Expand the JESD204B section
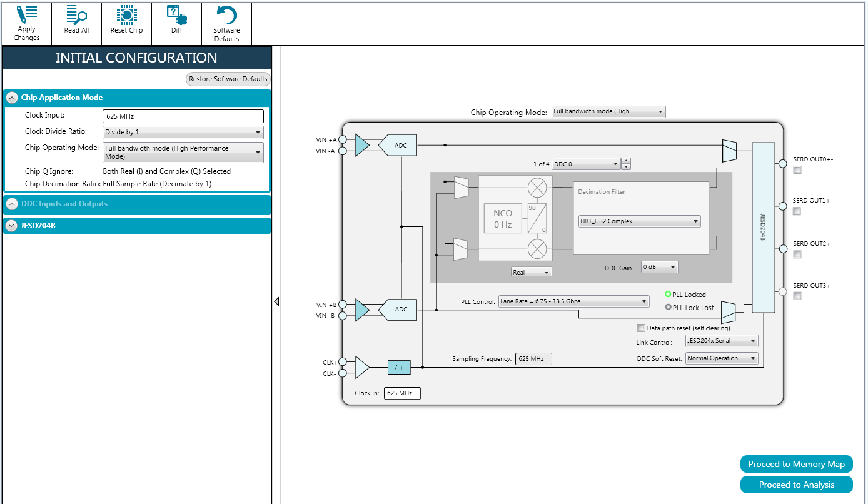 coord(11,226)
